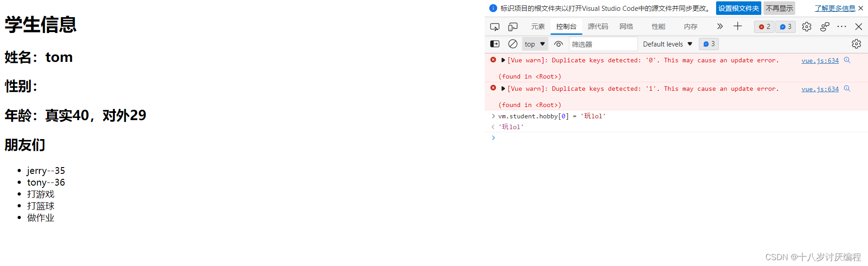Open the Network (网络) tab

coord(626,27)
